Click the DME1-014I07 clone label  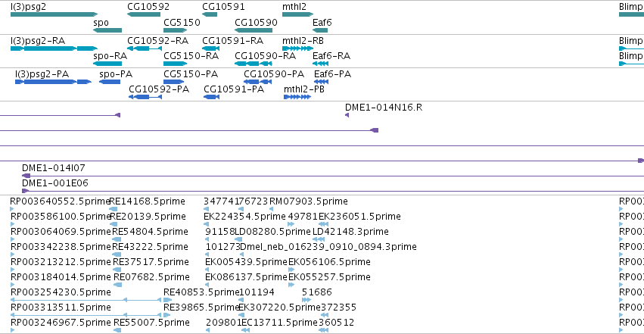coord(54,167)
